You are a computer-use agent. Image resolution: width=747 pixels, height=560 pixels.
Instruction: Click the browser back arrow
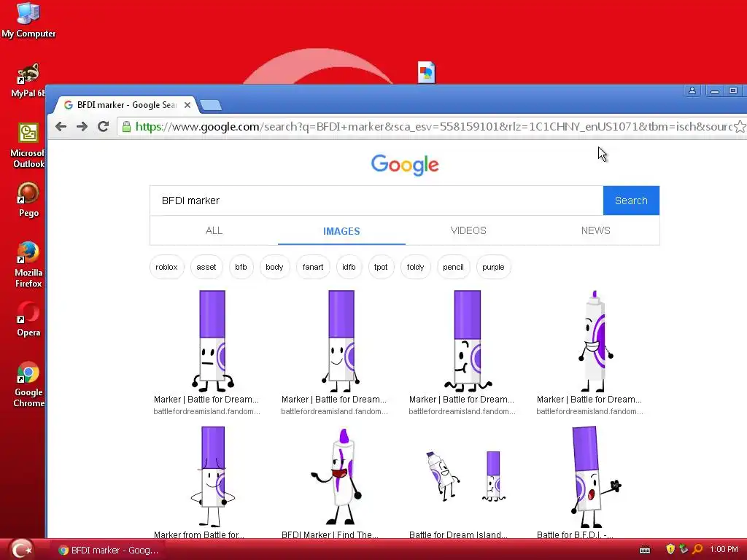(61, 126)
